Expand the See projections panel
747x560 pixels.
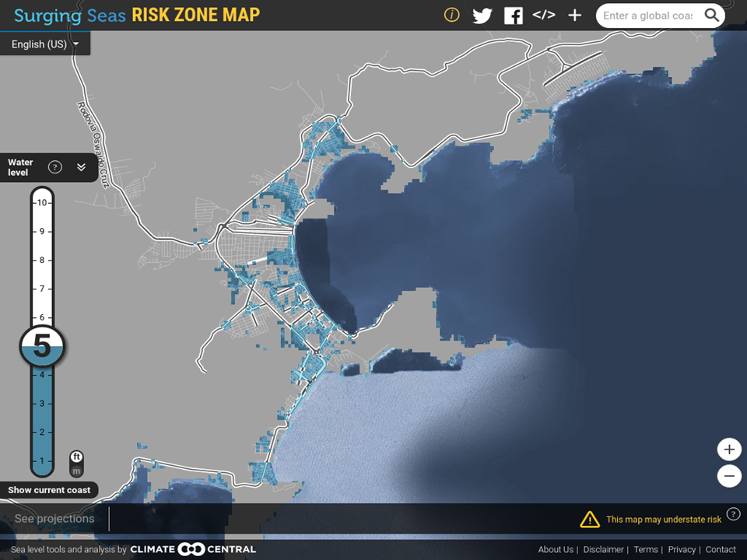54,519
